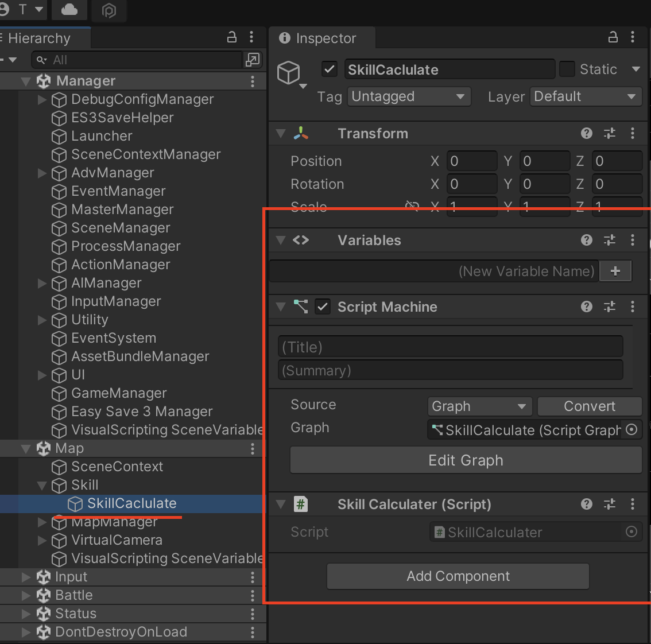Expand the Input scene

pos(26,577)
